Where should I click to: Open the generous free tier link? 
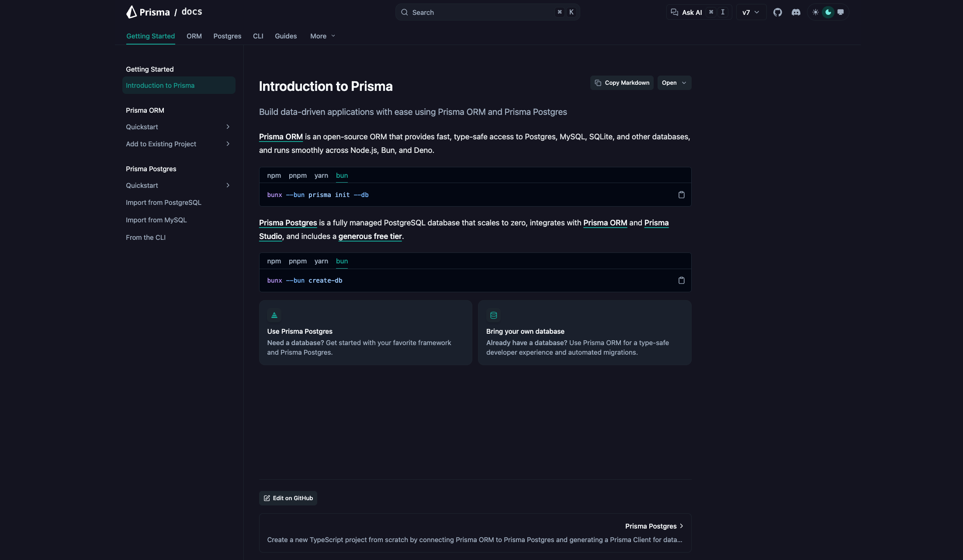pos(370,236)
